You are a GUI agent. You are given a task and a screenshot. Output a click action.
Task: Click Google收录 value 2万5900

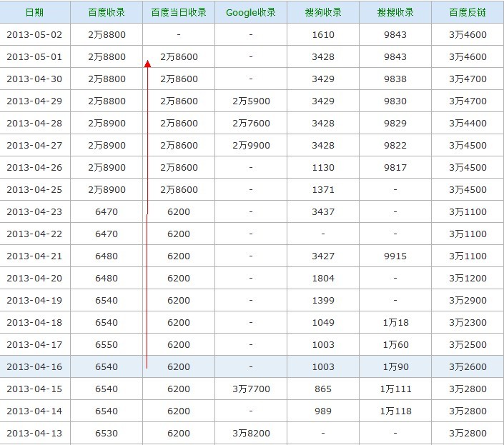(x=251, y=101)
